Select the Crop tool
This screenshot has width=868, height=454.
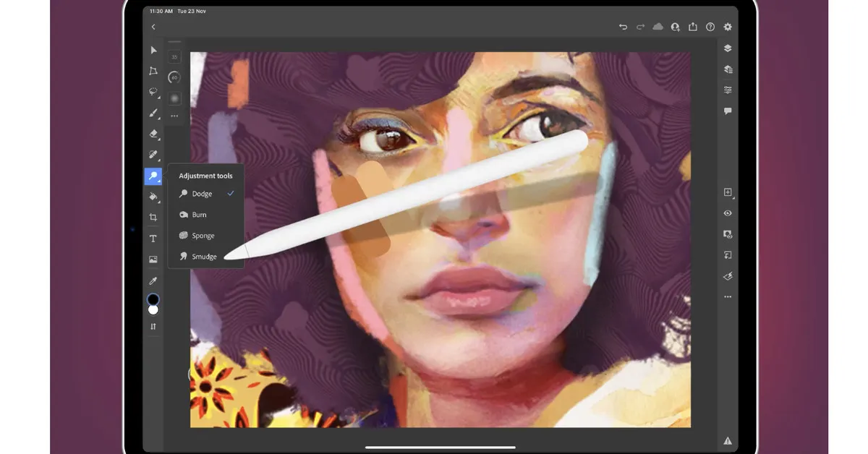[x=153, y=217]
